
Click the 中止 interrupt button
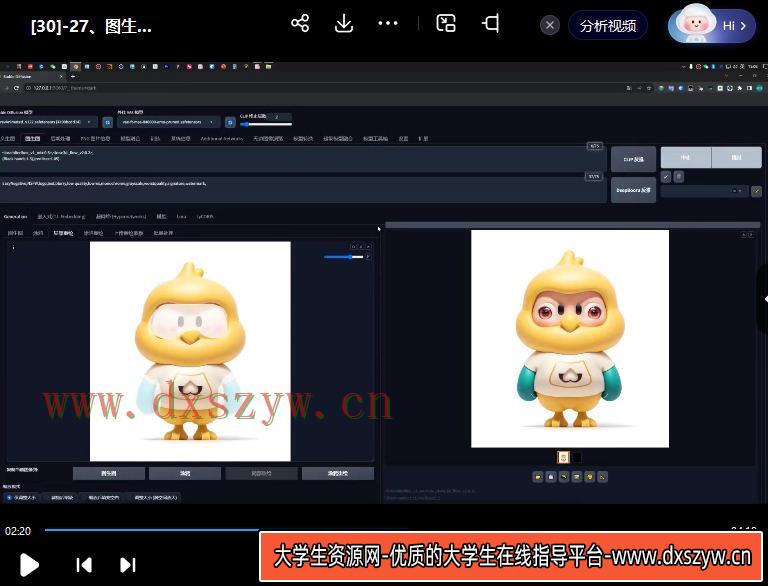click(x=686, y=157)
